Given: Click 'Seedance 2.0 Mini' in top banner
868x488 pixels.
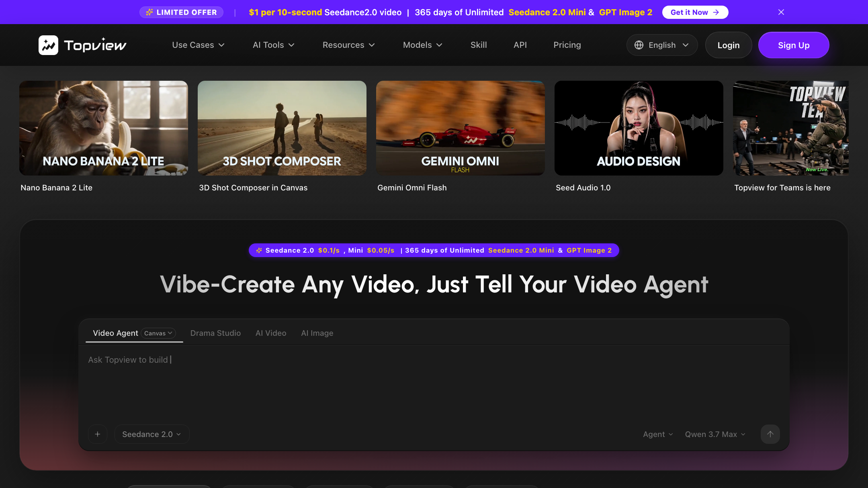Looking at the screenshot, I should (547, 12).
